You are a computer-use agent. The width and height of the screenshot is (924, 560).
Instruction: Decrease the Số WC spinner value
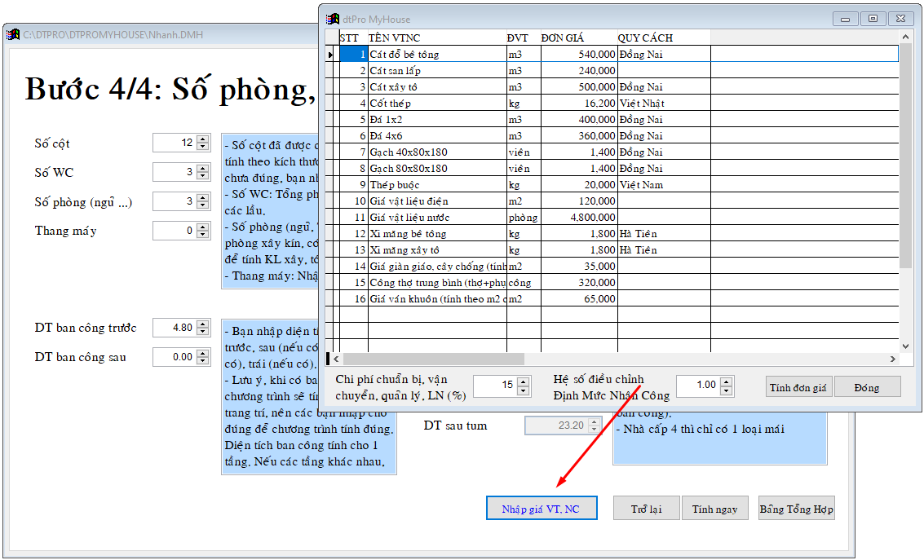(x=203, y=177)
